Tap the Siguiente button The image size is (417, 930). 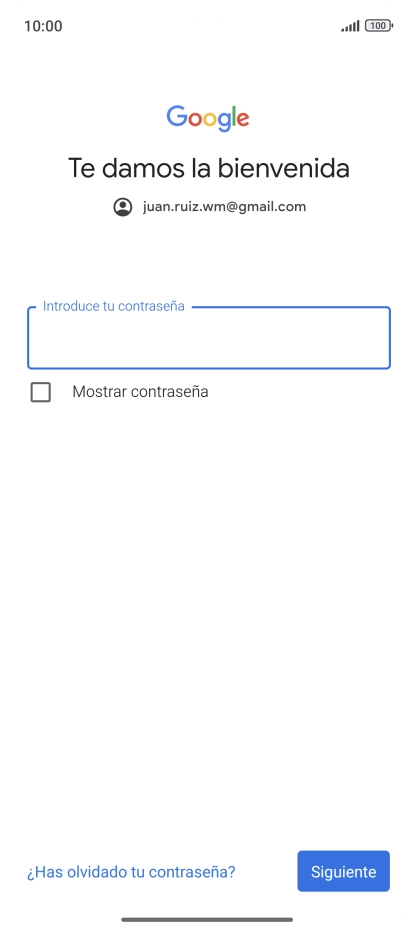343,871
